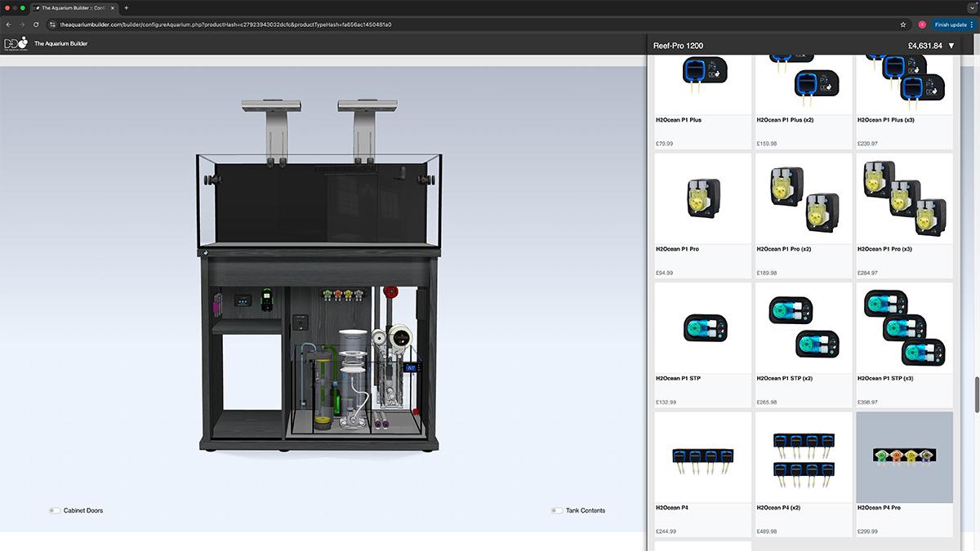Click the Finish update button
The image size is (980, 551).
(951, 24)
